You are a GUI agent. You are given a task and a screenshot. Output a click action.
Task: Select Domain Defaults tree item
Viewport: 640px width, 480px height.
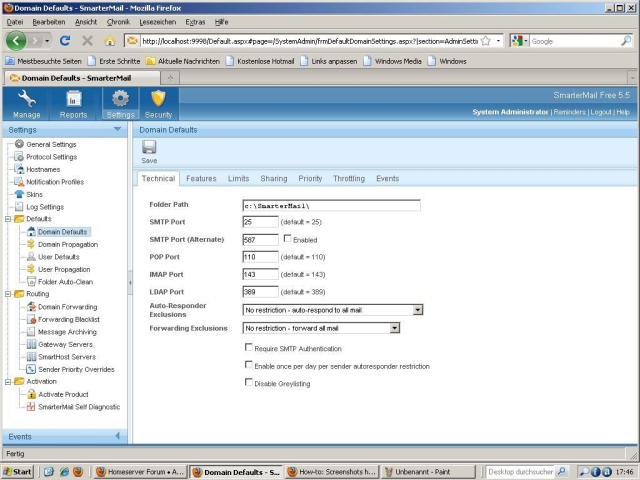tap(62, 232)
